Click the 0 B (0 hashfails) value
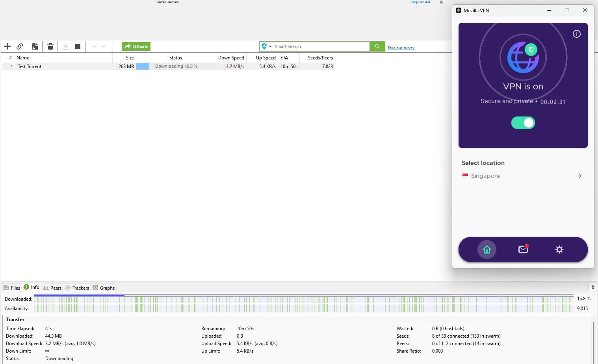The image size is (598, 364). 448,329
